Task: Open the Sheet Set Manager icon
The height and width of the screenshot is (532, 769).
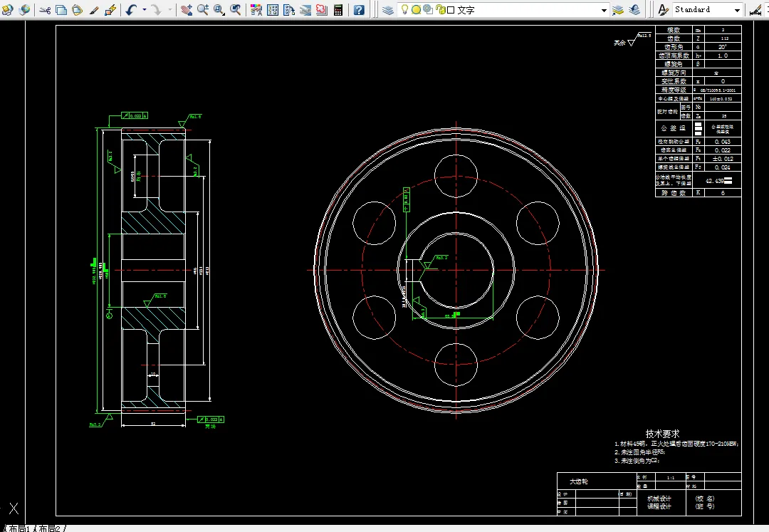Action: tap(305, 10)
